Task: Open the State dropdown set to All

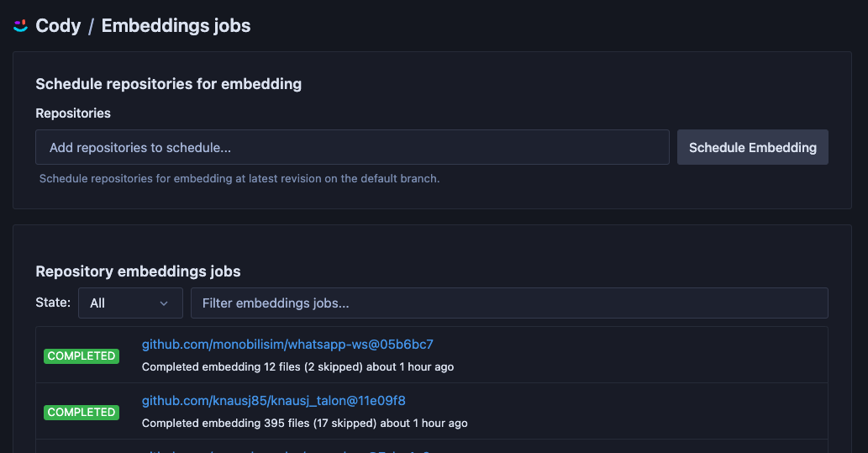Action: [x=130, y=303]
